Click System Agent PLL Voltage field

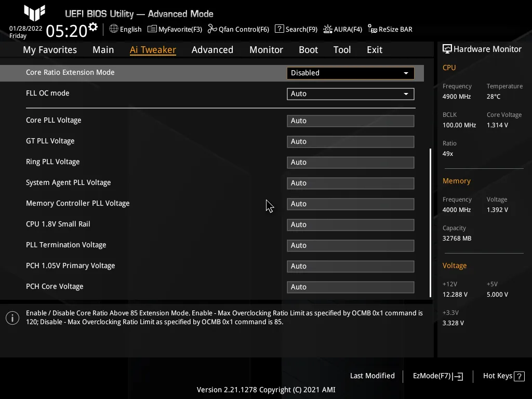[x=351, y=183]
